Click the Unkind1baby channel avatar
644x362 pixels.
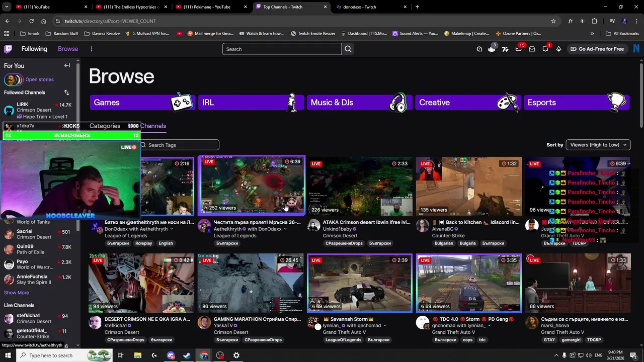pyautogui.click(x=313, y=226)
